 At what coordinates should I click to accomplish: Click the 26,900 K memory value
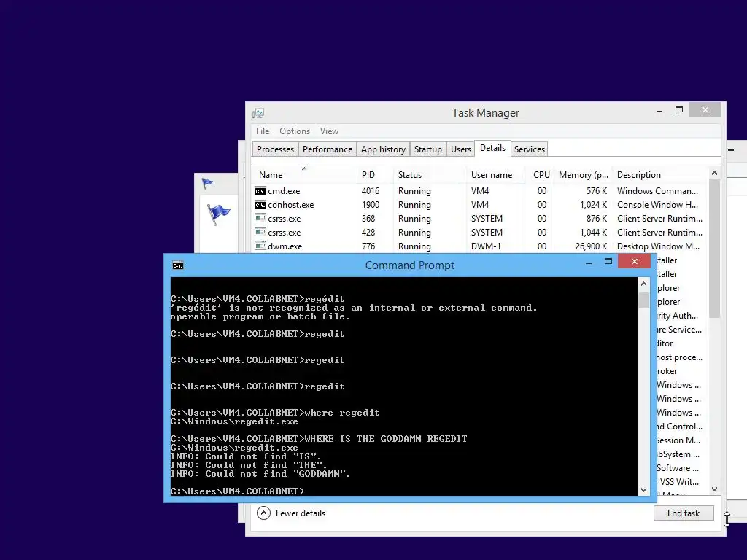[591, 246]
